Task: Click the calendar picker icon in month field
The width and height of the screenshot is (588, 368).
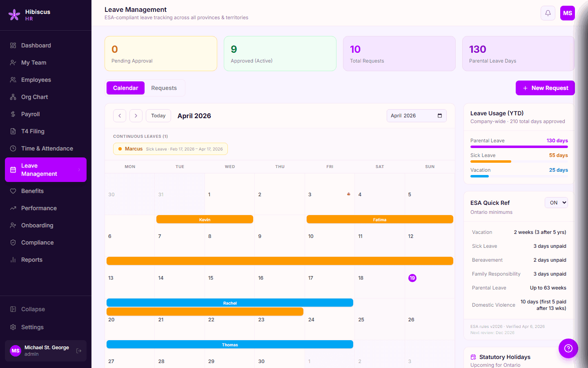Action: pyautogui.click(x=440, y=116)
